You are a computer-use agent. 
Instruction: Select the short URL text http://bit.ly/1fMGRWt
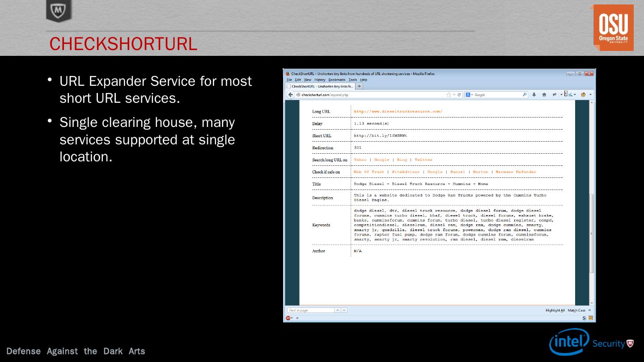pos(381,135)
